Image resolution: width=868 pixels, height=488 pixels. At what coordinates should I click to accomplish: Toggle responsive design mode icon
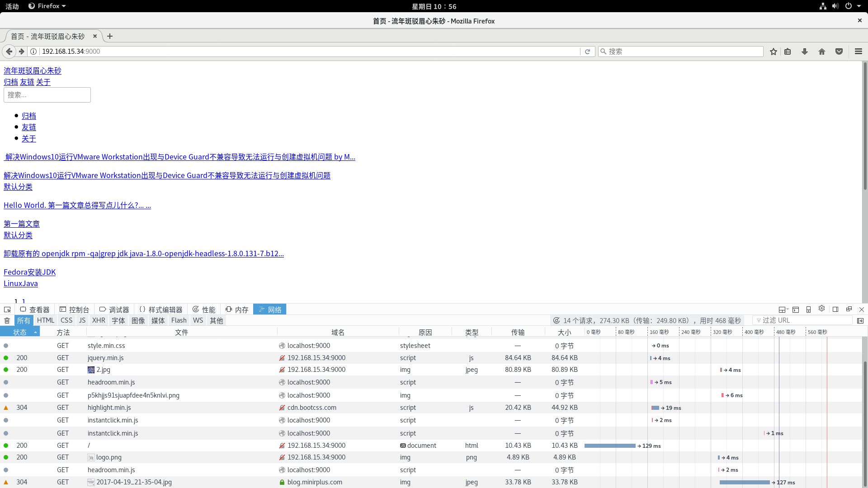point(809,310)
